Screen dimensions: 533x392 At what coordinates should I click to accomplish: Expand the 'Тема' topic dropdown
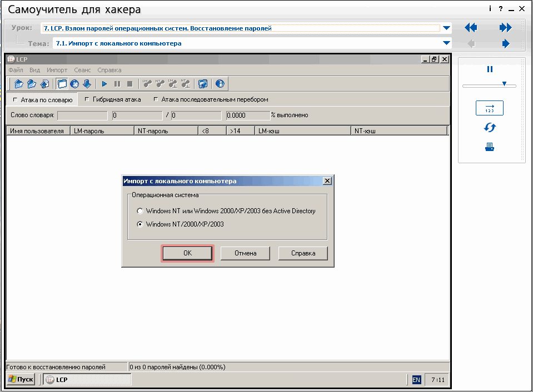pos(446,43)
